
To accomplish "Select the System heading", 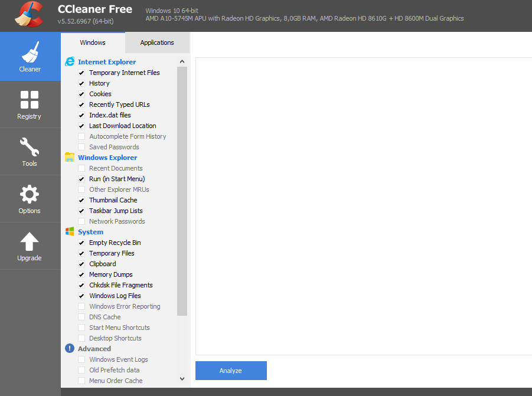I will coord(90,232).
